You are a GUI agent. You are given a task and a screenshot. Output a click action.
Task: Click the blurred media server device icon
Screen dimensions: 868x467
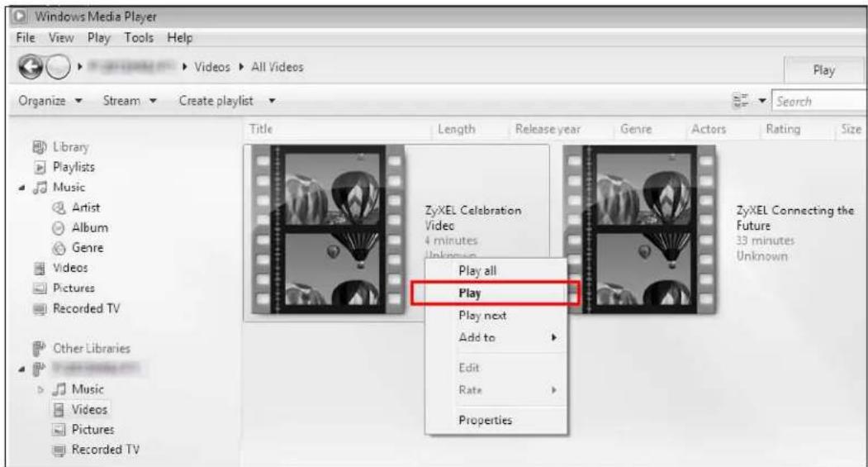coord(40,369)
